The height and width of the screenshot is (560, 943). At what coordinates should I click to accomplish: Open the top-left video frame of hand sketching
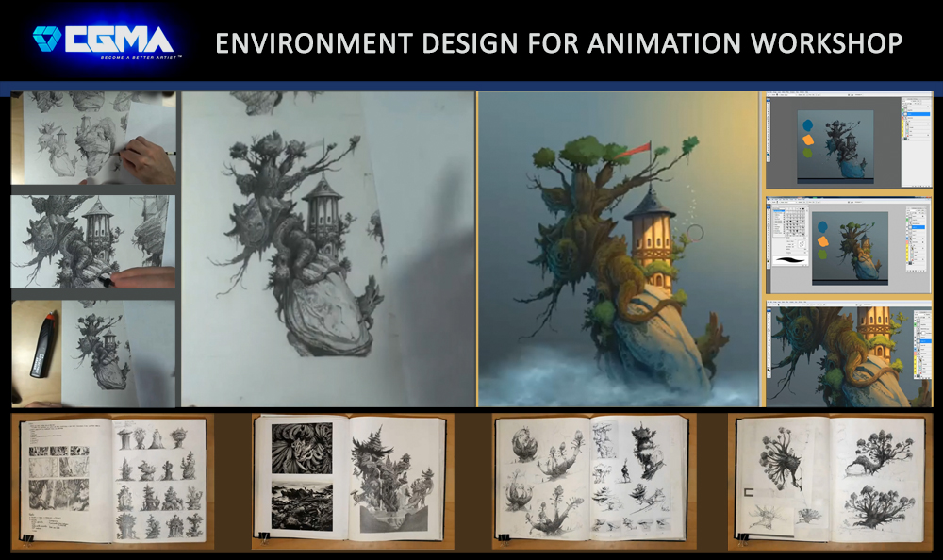point(93,138)
